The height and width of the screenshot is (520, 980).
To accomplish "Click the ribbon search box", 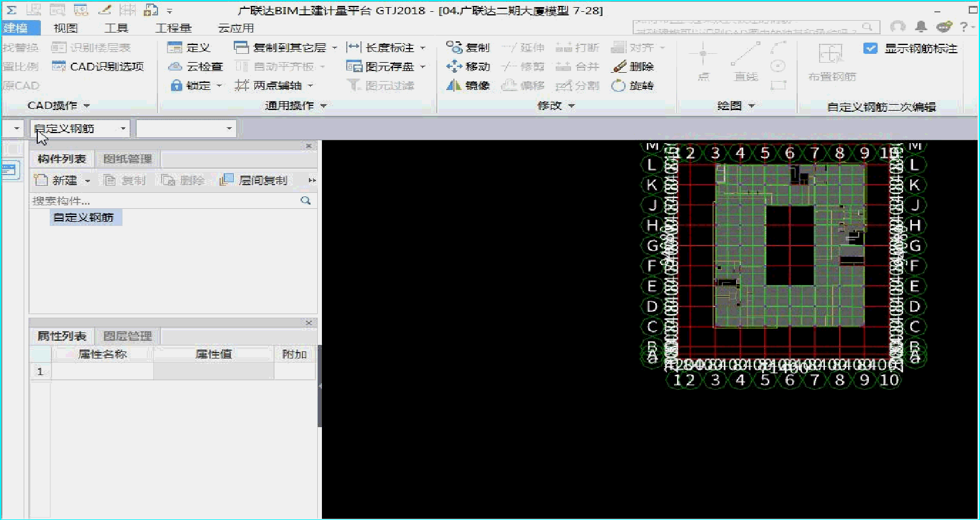I will point(756,27).
